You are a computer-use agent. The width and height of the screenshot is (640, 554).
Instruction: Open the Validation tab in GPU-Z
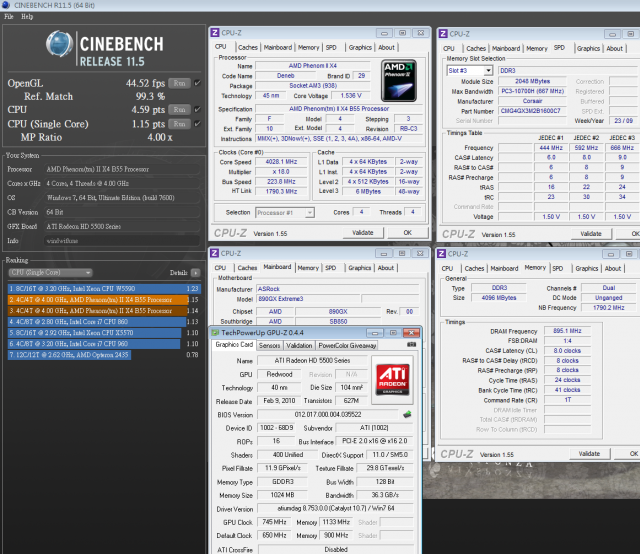click(x=299, y=346)
